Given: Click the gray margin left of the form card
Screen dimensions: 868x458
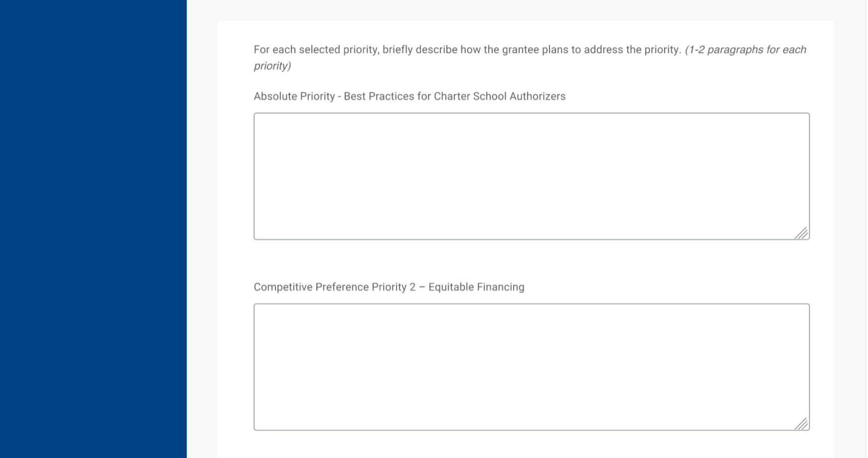Looking at the screenshot, I should 202,229.
